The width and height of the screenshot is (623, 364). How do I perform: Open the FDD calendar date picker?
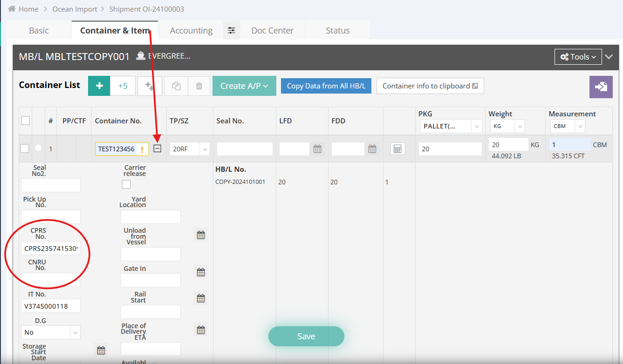(372, 149)
